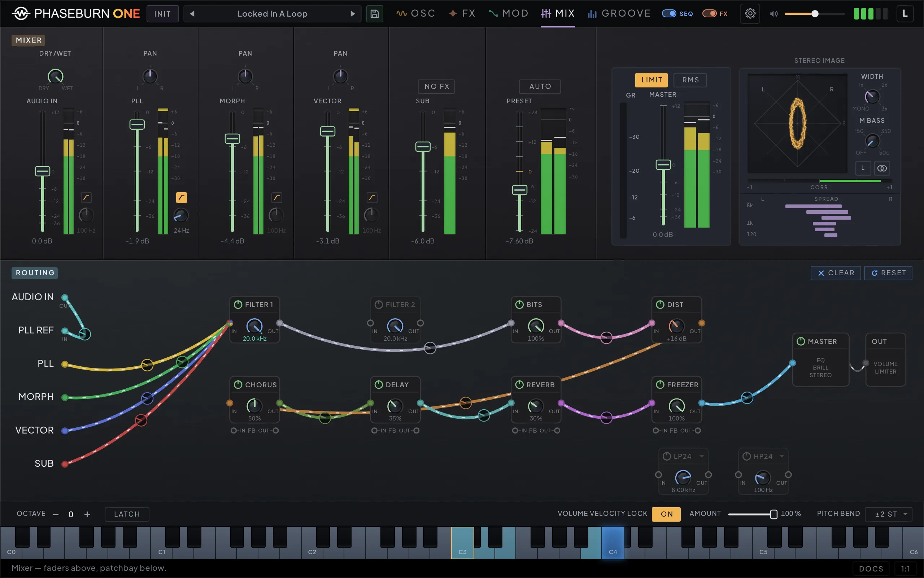The width and height of the screenshot is (924, 578).
Task: Toggle the Vector channel high-pass filter icon
Action: tap(372, 198)
